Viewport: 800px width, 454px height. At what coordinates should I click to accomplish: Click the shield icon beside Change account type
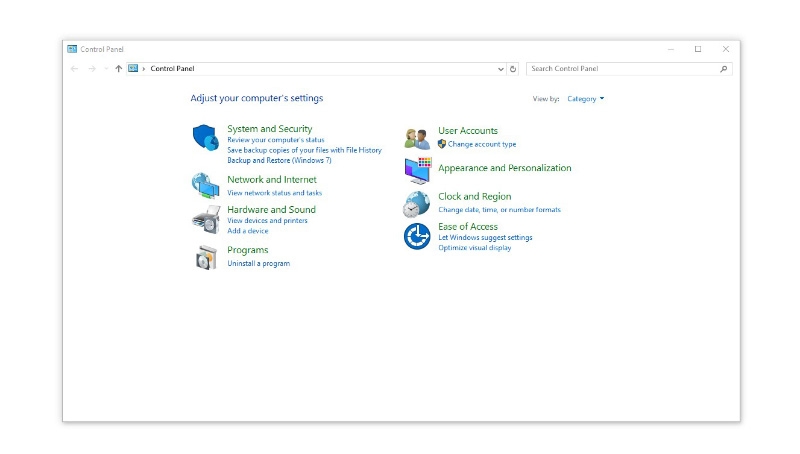point(442,144)
